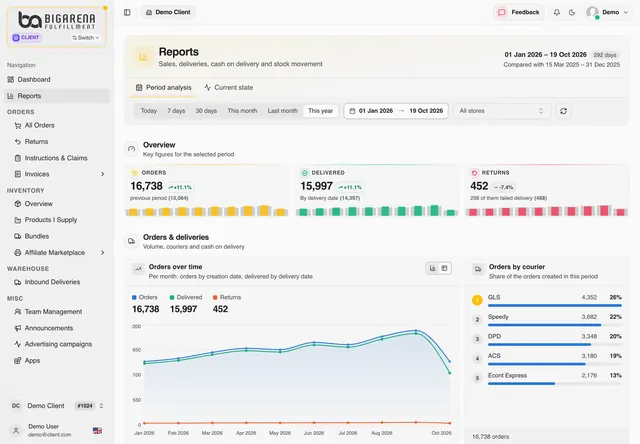Viewport: 640px width, 444px height.
Task: Click the Products | Supply folder icon
Action: coord(18,220)
